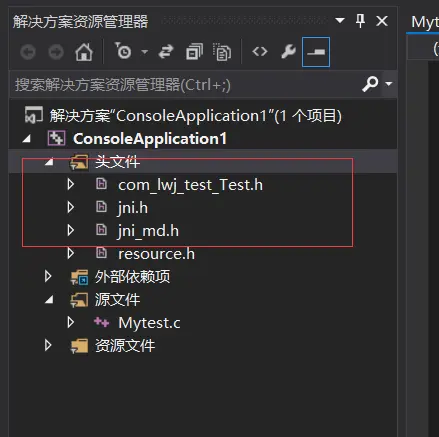
Task: Open dropdown arrow next to pending changes filter
Action: (x=145, y=52)
